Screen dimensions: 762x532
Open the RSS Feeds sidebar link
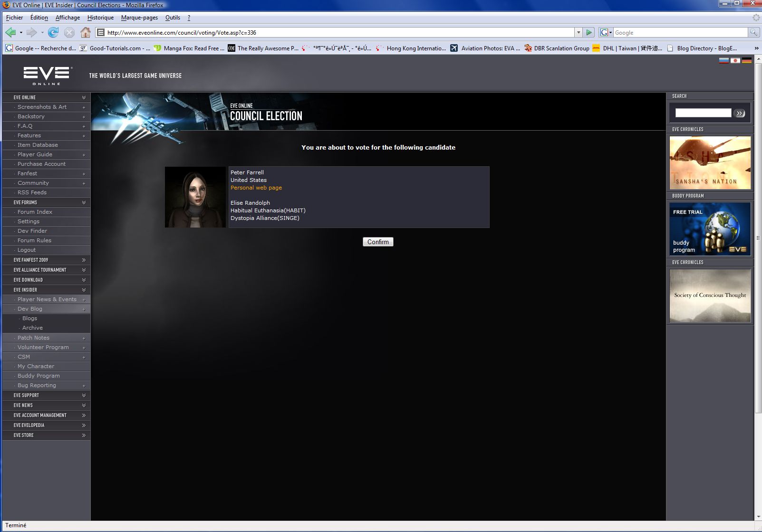pos(32,192)
